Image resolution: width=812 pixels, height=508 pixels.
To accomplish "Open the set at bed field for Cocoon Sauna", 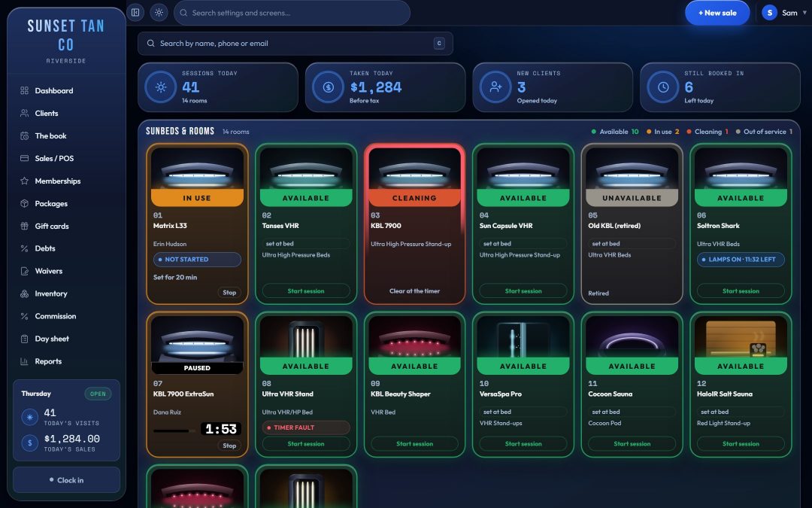I will tap(632, 412).
